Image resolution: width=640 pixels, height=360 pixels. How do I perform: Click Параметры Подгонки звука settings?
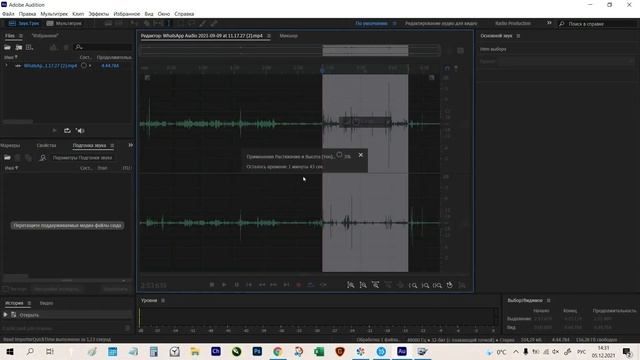pos(82,158)
